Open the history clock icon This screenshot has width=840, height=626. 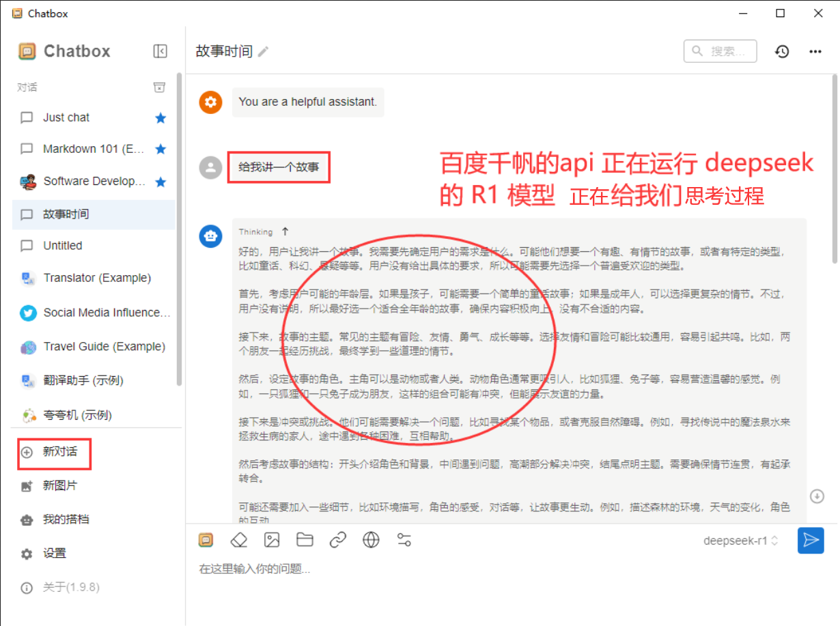[x=782, y=51]
